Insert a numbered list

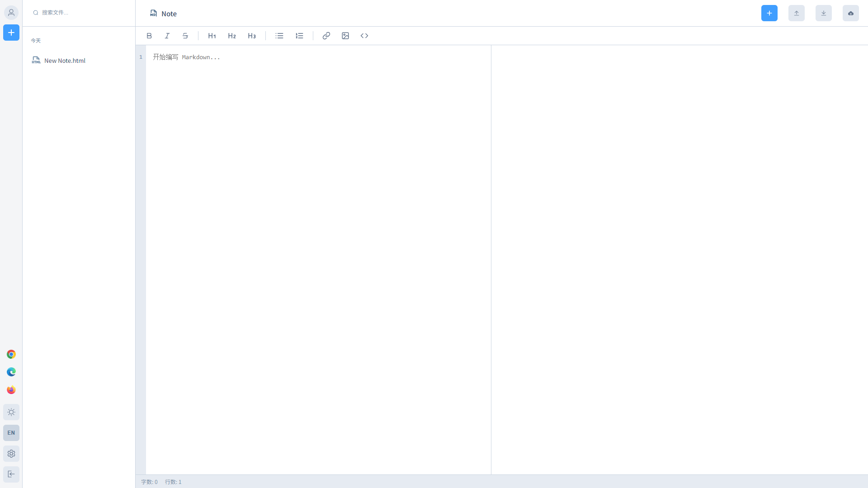tap(299, 36)
